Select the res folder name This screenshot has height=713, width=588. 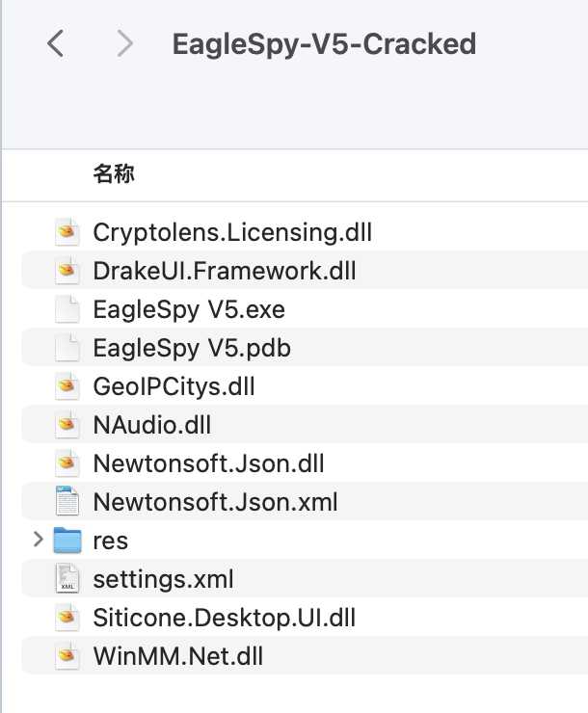pyautogui.click(x=111, y=541)
